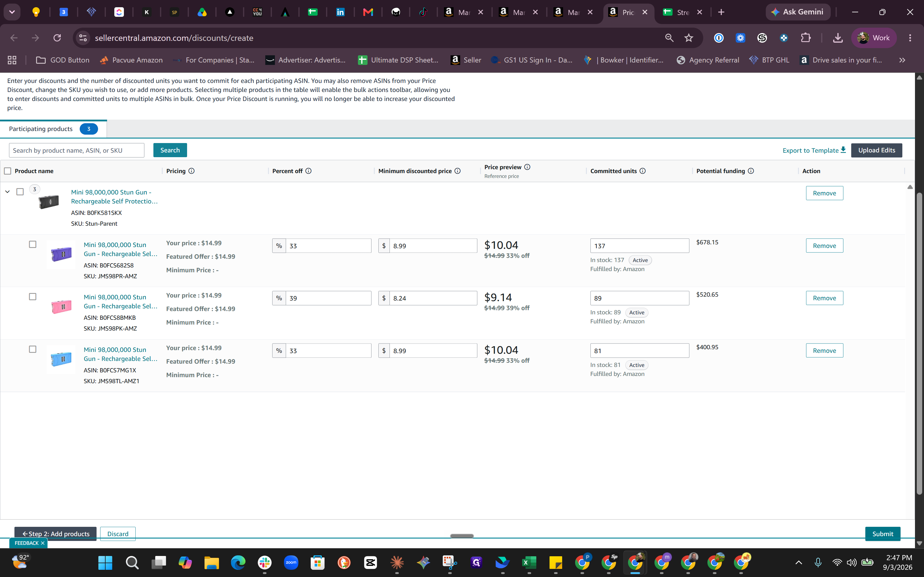Screen dimensions: 924x577
Task: Switch to the Stre browser tab
Action: click(x=682, y=12)
